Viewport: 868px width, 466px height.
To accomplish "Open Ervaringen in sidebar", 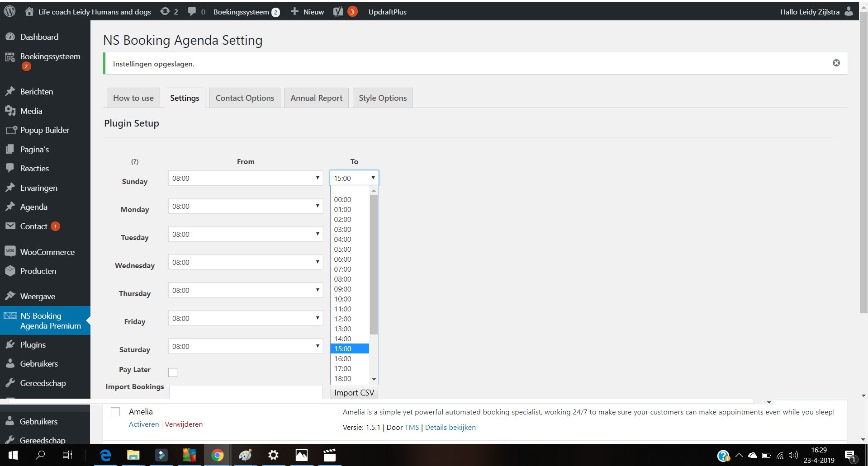I will (x=39, y=188).
